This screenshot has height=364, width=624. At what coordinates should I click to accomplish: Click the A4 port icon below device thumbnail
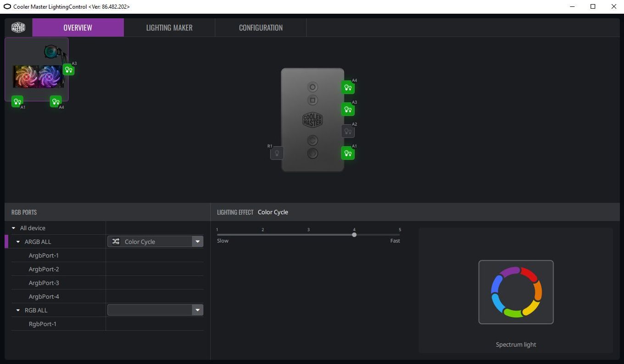[56, 101]
